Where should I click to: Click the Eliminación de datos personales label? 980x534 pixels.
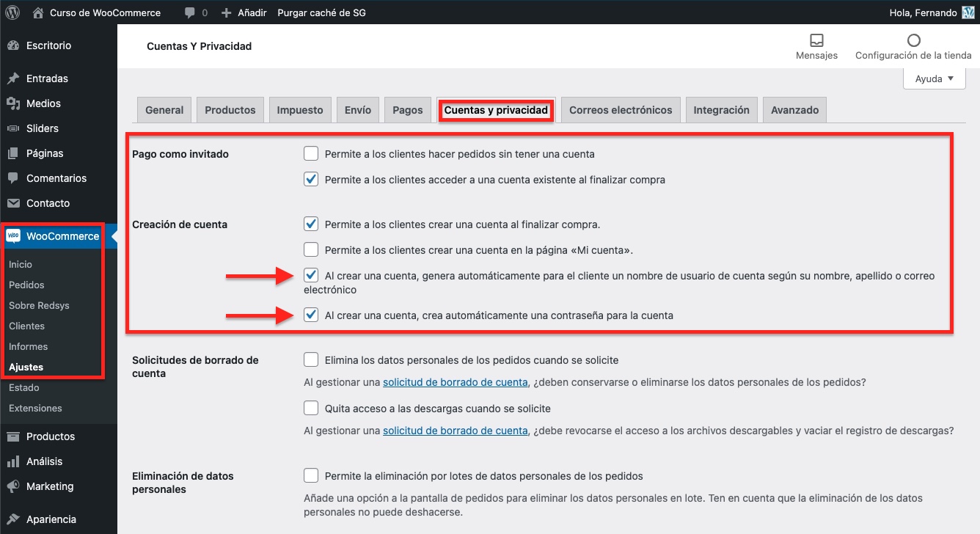click(x=183, y=483)
